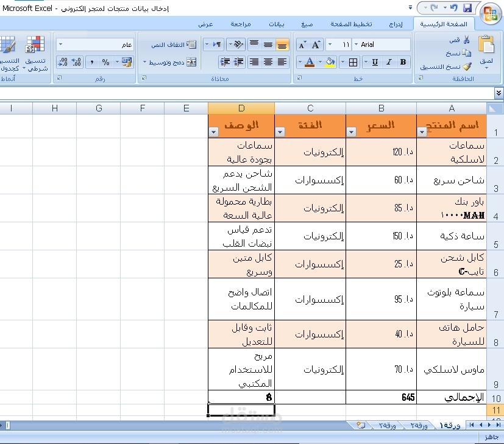Open the Font group dialog launcher
This screenshot has height=444, width=504.
(x=299, y=78)
